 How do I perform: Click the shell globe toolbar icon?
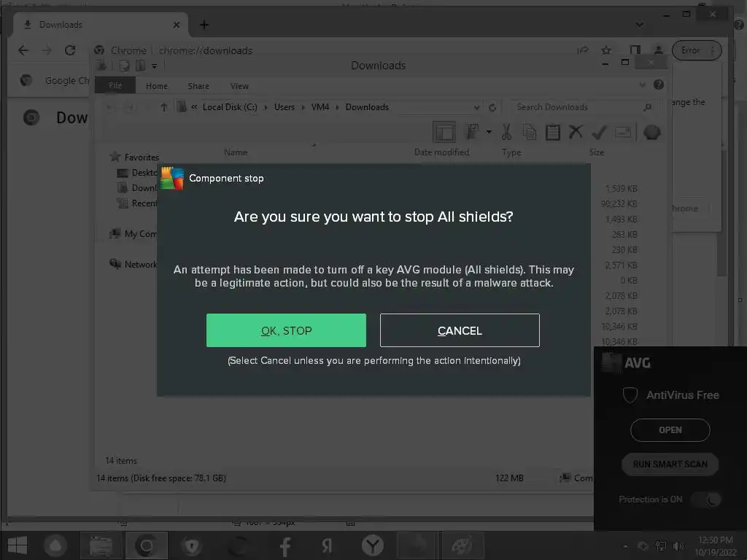(651, 132)
